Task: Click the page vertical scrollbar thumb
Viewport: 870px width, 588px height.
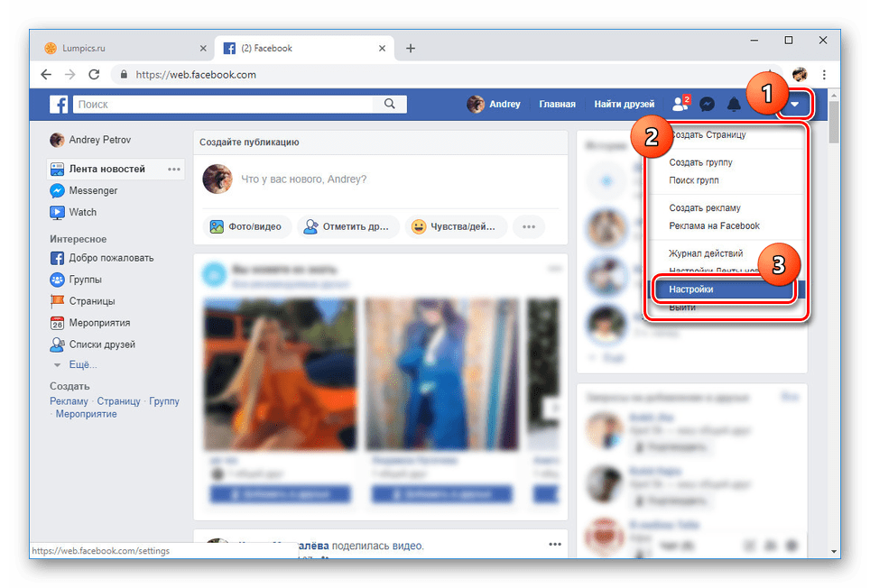Action: [833, 123]
